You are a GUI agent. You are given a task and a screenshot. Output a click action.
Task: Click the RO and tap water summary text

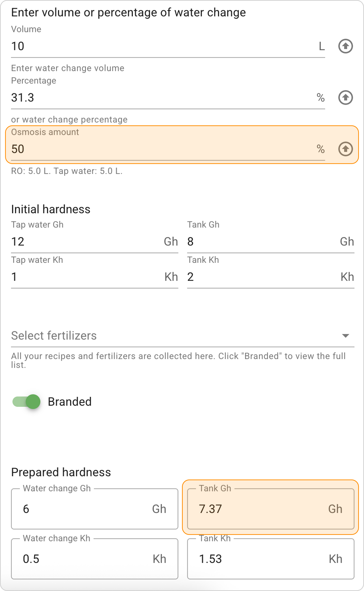pyautogui.click(x=67, y=171)
